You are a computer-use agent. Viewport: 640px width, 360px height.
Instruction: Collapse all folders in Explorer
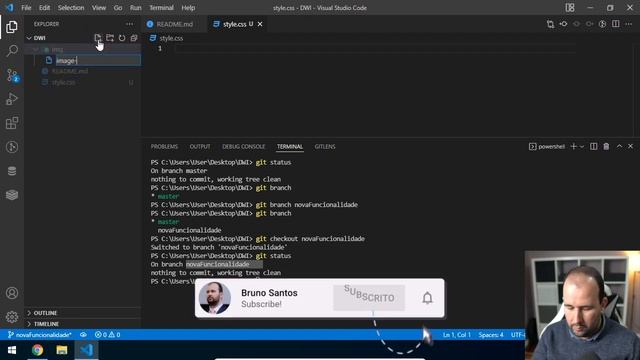[x=133, y=38]
